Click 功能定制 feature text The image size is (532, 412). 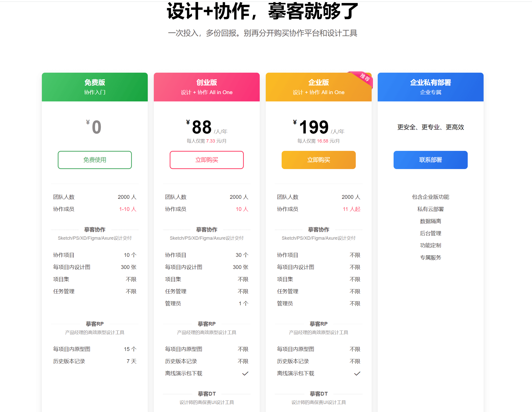click(x=431, y=245)
